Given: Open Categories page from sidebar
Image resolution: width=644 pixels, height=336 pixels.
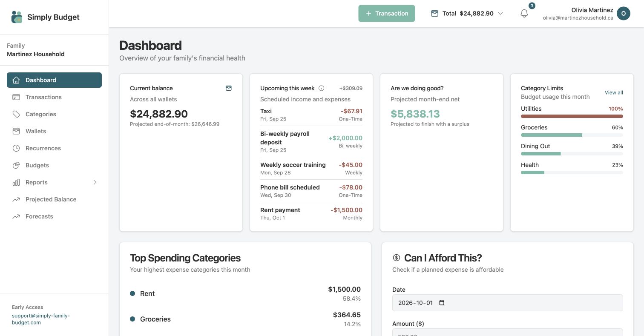Looking at the screenshot, I should (54, 114).
